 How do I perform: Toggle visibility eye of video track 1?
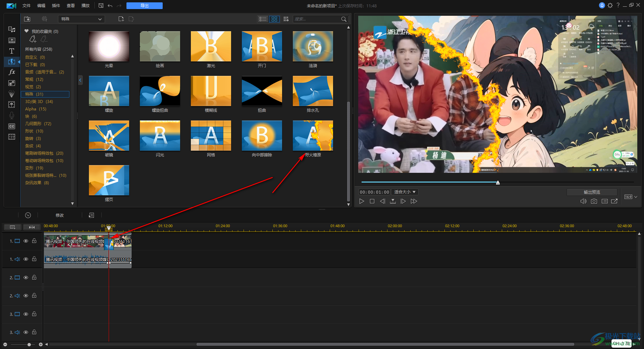26,241
